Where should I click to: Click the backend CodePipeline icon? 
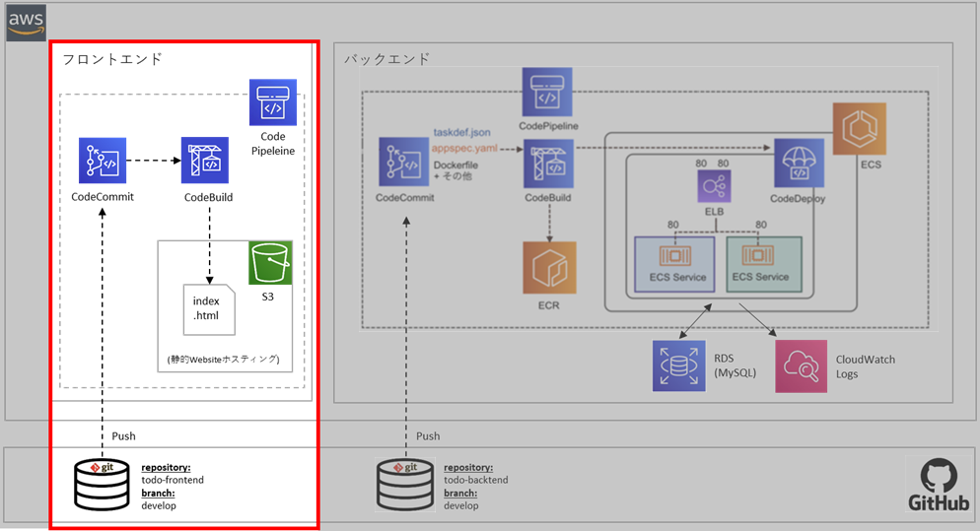[x=547, y=94]
